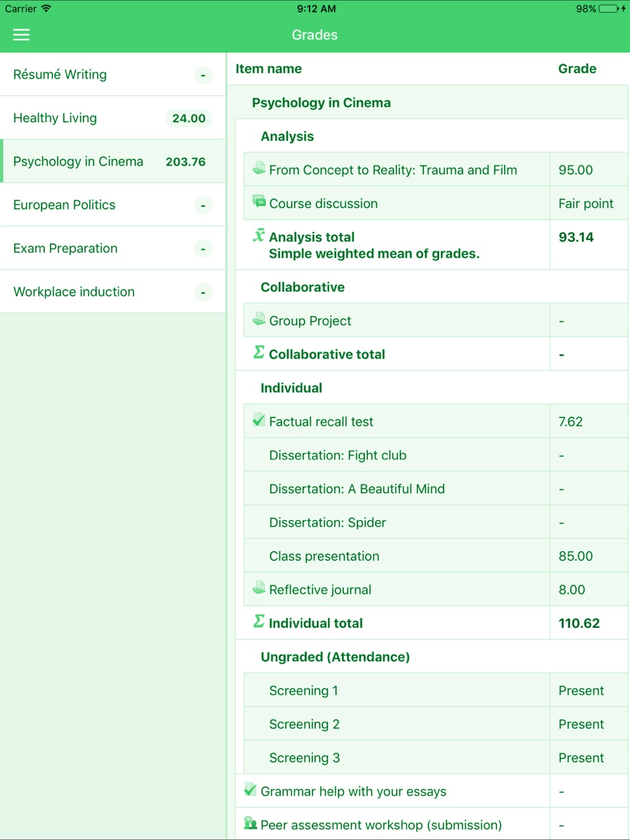
Task: Tap the battery indicator in status bar
Action: point(609,9)
